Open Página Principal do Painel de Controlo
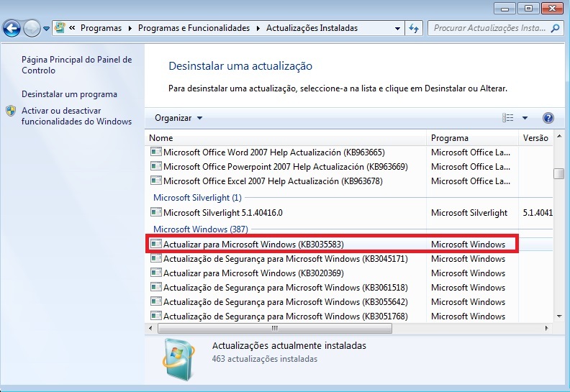The width and height of the screenshot is (570, 392). [77, 65]
